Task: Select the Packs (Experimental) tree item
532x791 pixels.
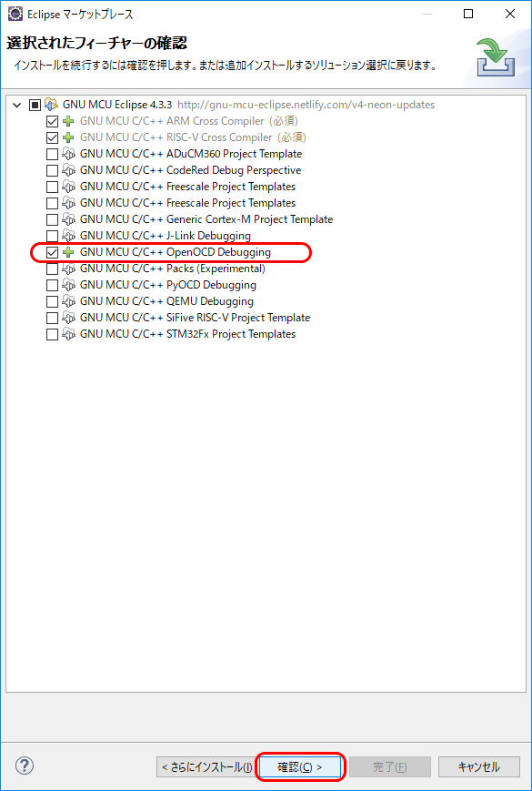Action: [172, 269]
